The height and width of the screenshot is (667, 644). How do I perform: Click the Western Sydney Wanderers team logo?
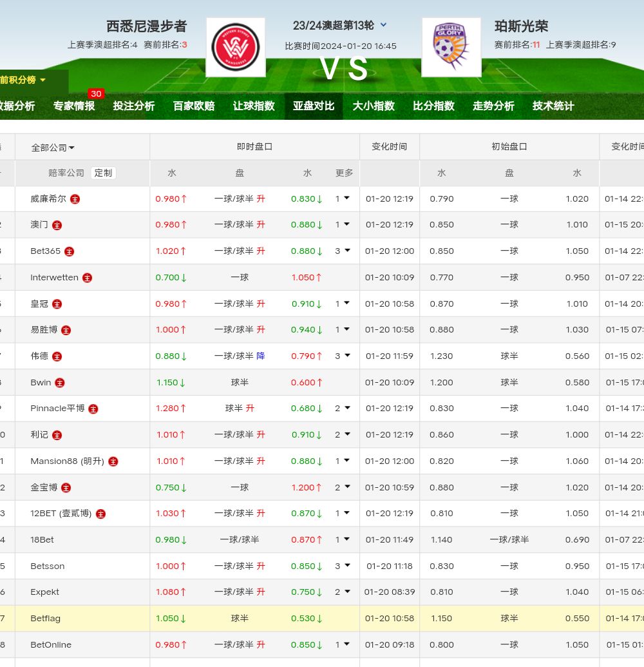tap(235, 47)
